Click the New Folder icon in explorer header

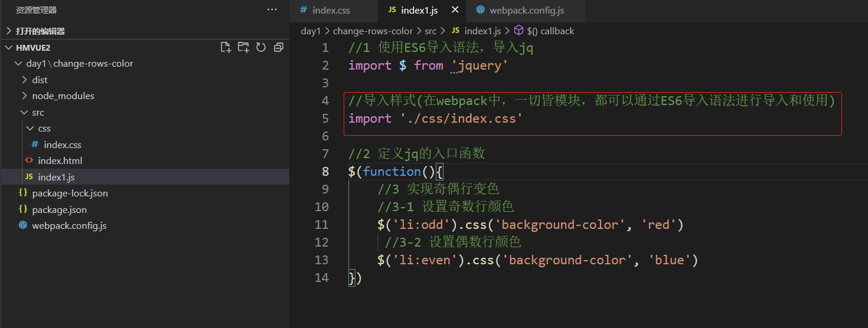243,47
